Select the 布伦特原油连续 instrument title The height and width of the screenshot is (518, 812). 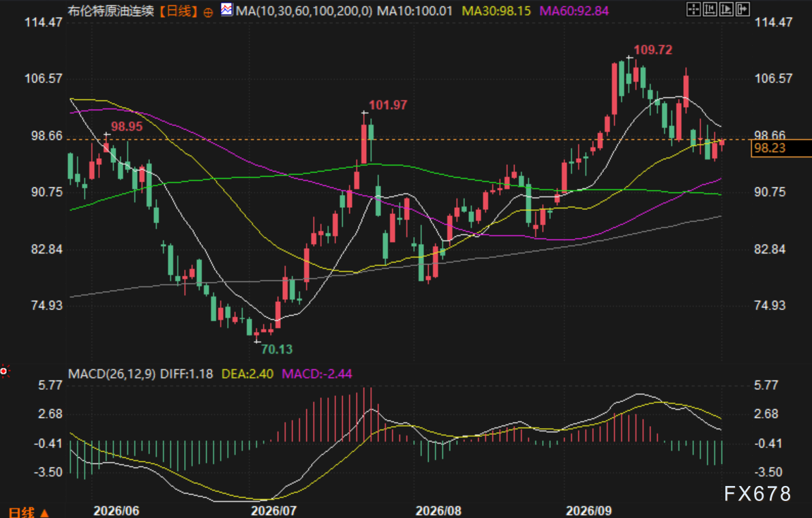pos(111,11)
